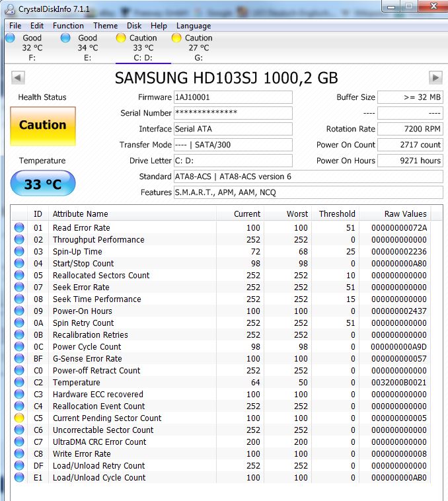Click status icon of Hardware ECC recovered
448x501 pixels.
tap(19, 394)
